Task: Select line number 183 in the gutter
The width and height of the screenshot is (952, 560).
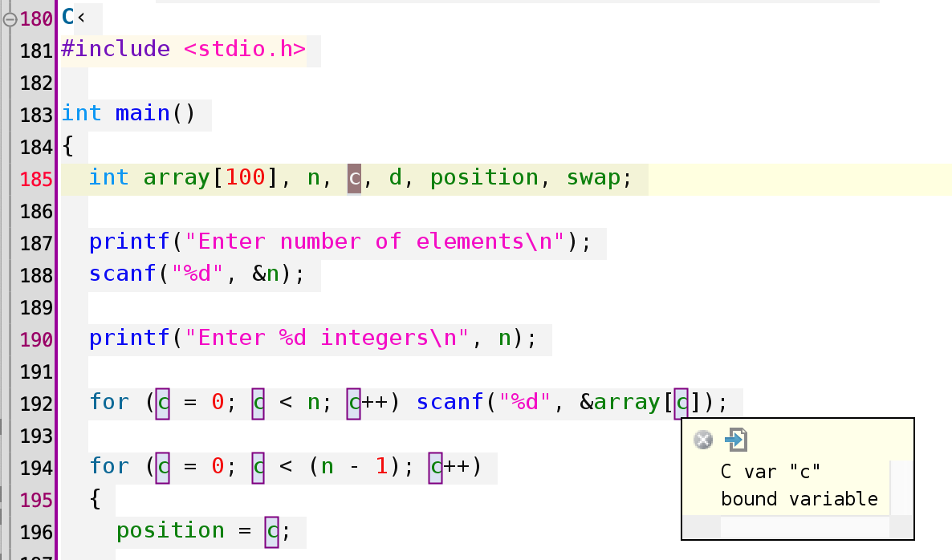Action: coord(36,115)
